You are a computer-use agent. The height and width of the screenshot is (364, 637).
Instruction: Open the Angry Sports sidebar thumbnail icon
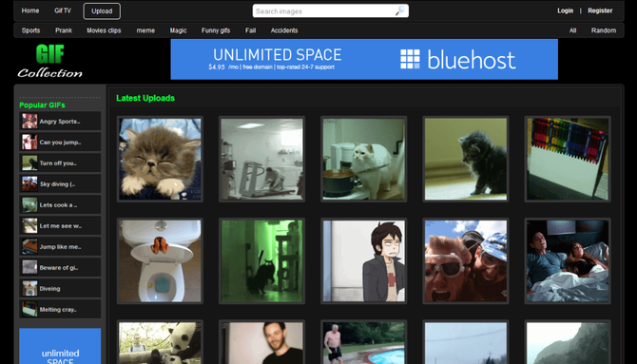[29, 121]
